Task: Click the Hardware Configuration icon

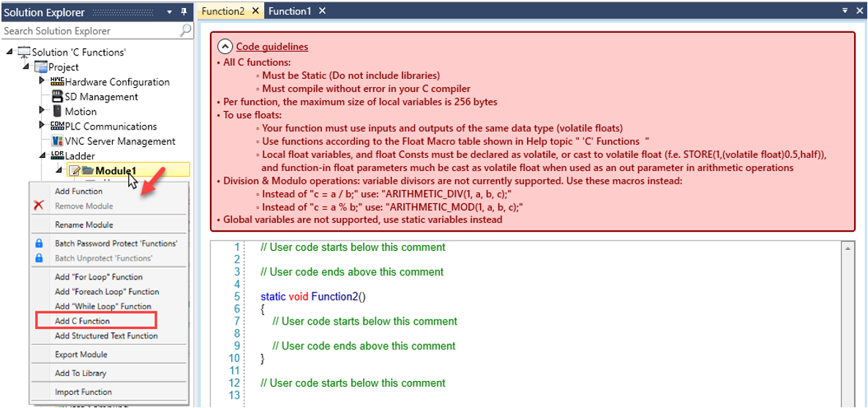Action: pyautogui.click(x=57, y=81)
